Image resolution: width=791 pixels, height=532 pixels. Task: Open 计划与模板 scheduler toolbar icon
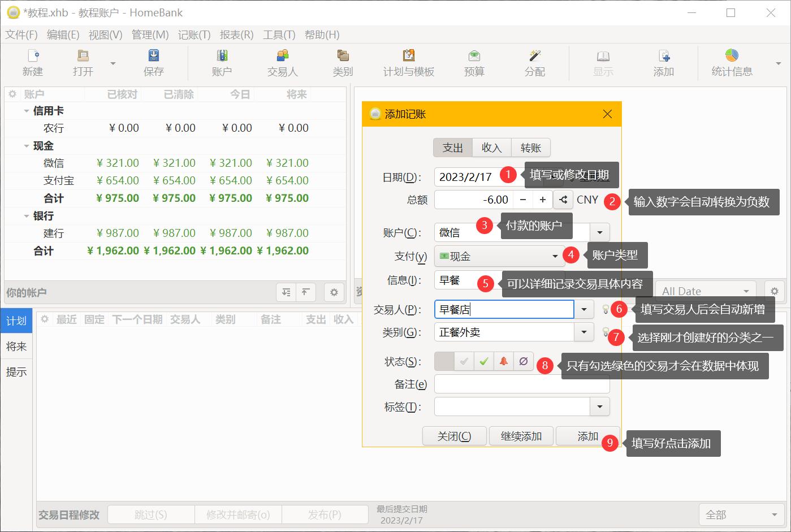pos(408,62)
